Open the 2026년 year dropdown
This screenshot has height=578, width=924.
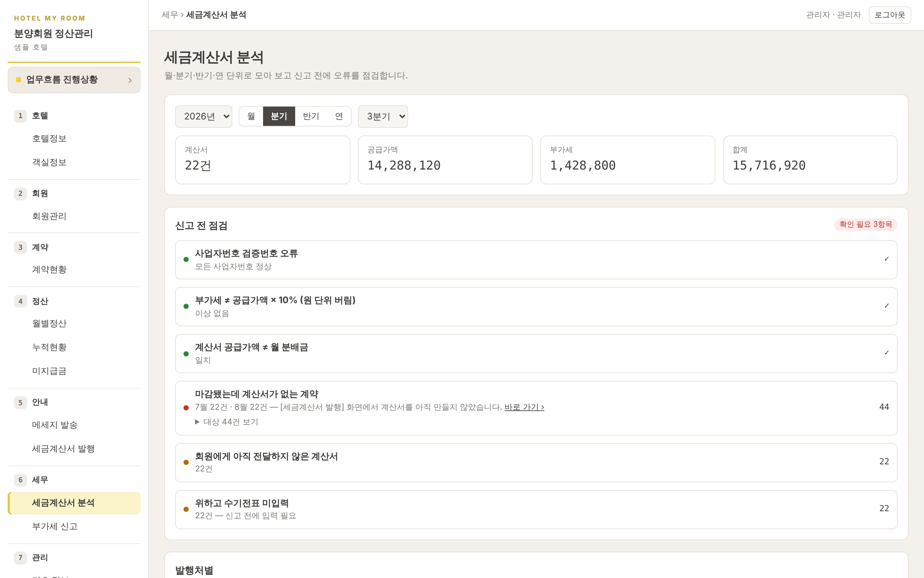[x=203, y=116]
